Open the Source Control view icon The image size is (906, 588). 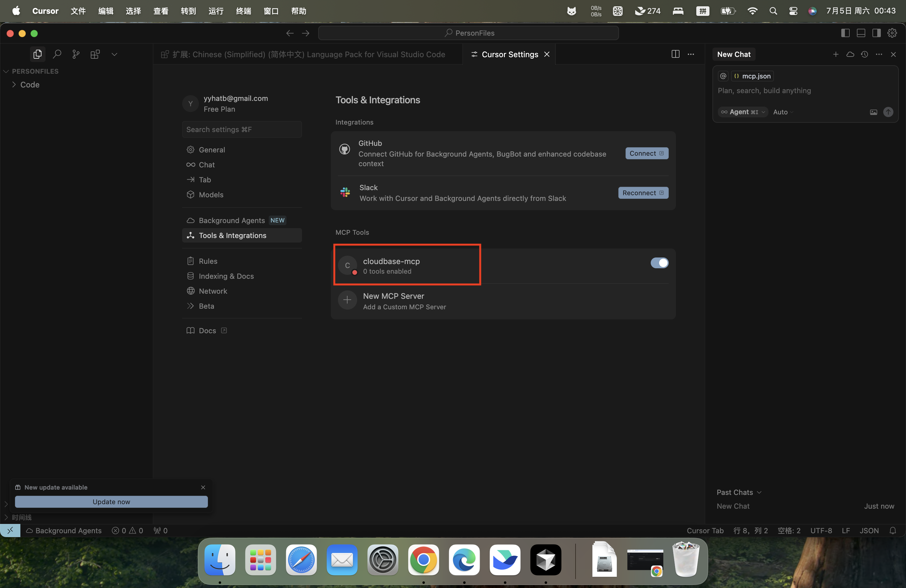point(76,54)
